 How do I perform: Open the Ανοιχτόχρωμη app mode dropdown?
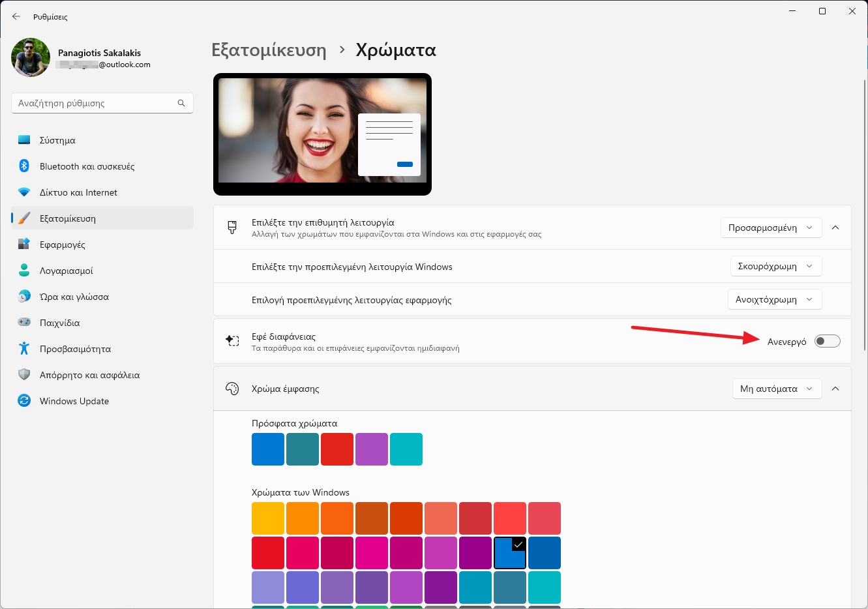tap(776, 299)
